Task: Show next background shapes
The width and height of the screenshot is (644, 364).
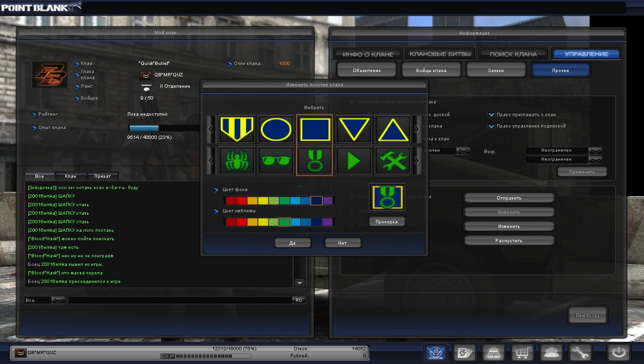Action: 417,129
